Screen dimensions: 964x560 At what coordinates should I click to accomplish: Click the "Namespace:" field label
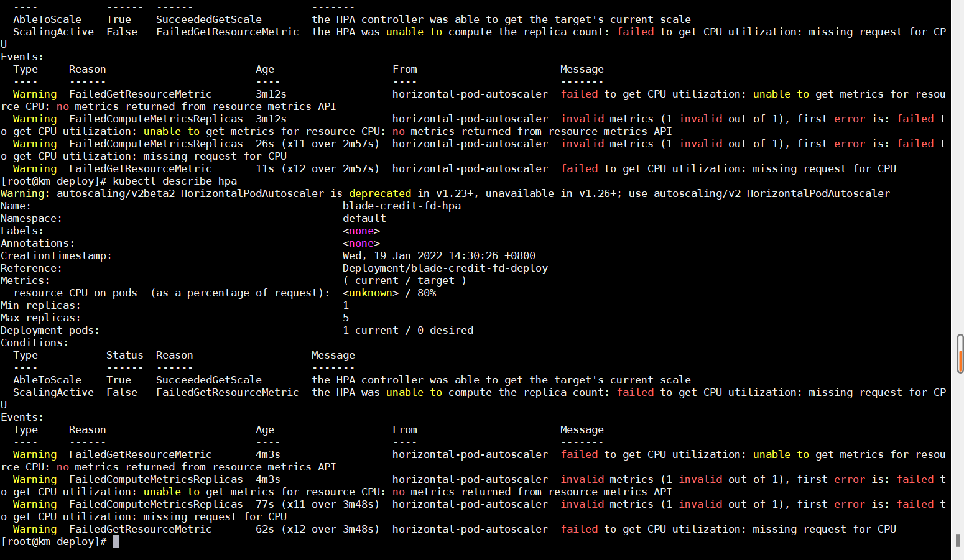(32, 218)
